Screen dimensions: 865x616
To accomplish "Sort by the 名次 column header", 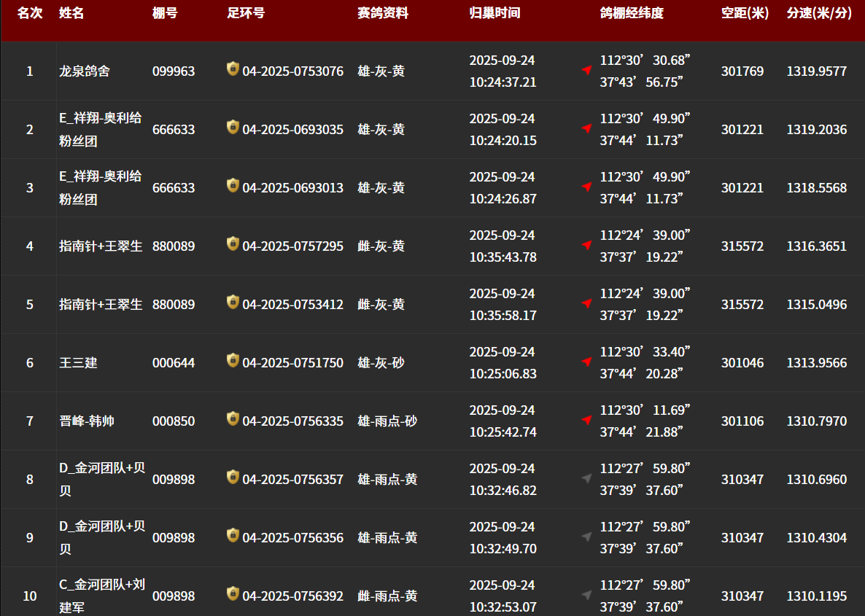I will pyautogui.click(x=30, y=13).
